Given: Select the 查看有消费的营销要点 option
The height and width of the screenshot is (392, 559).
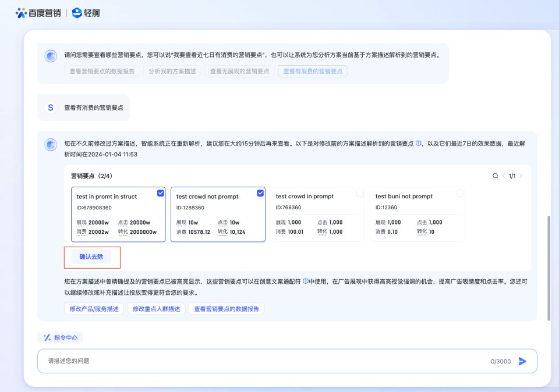Looking at the screenshot, I should pyautogui.click(x=313, y=71).
